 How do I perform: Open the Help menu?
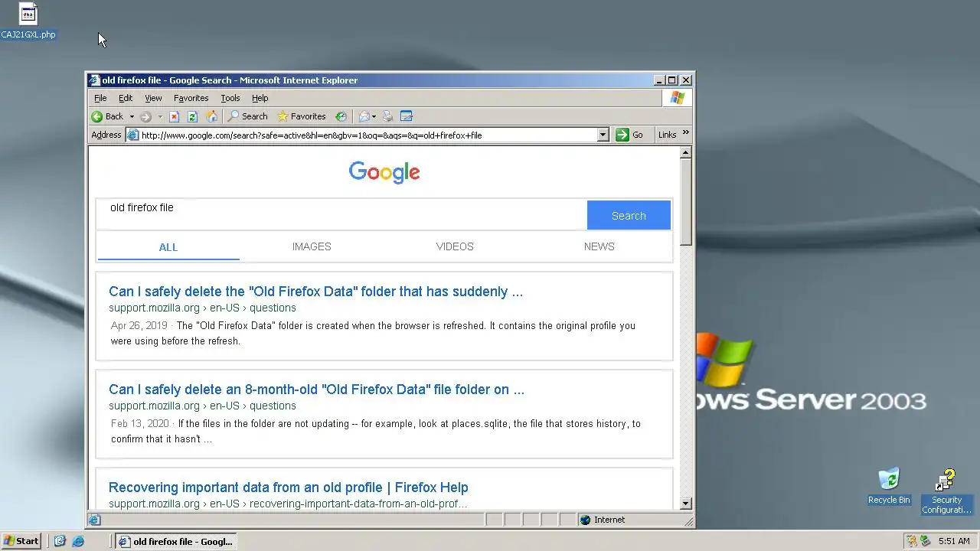260,98
